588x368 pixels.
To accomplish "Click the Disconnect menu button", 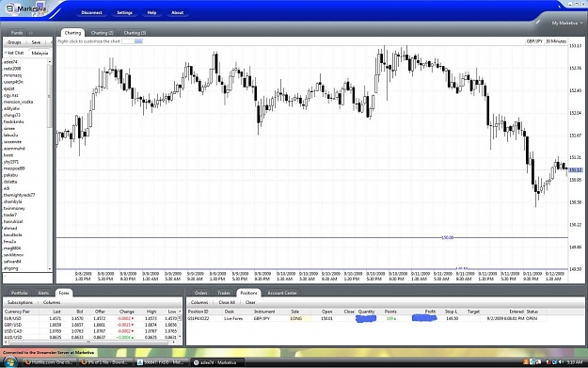I will (91, 12).
